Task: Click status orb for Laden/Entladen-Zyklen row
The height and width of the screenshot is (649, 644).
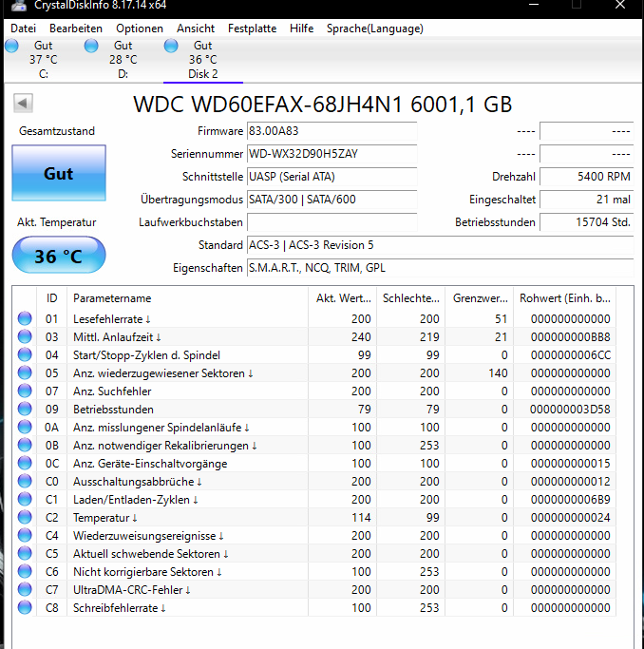Action: [x=25, y=499]
